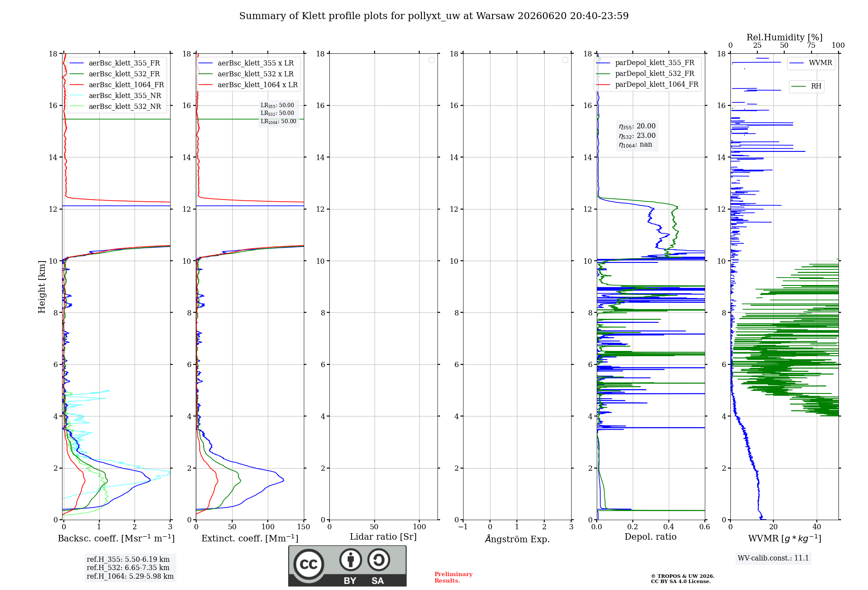Click the blue line swatch beside aerBsc_klett_355_FR
Viewport: 868px width, 590px height.
(x=76, y=63)
